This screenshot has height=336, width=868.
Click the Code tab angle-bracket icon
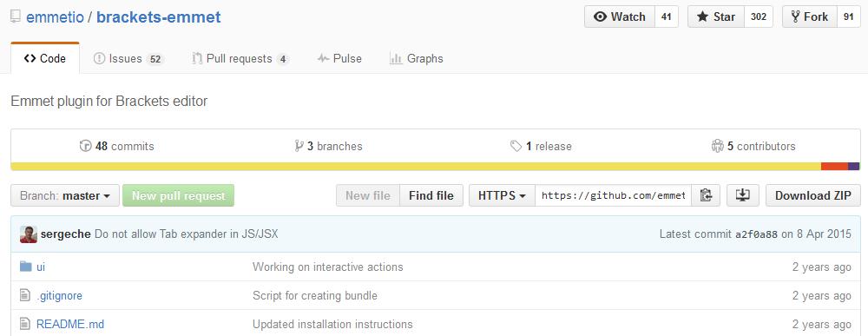[x=30, y=59]
